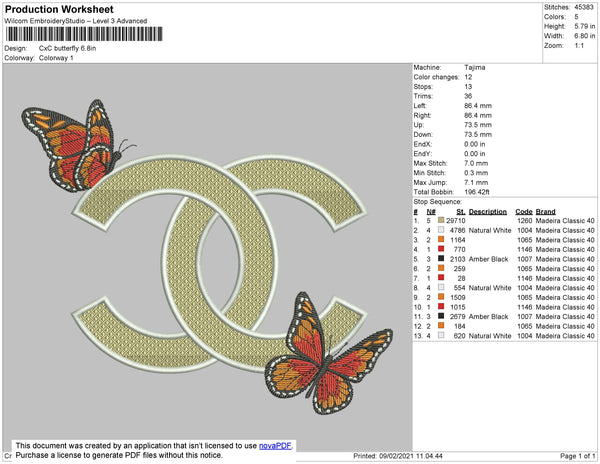The height and width of the screenshot is (464, 600).
Task: Click 'Amber Black' in stop row 5
Action: point(488,259)
